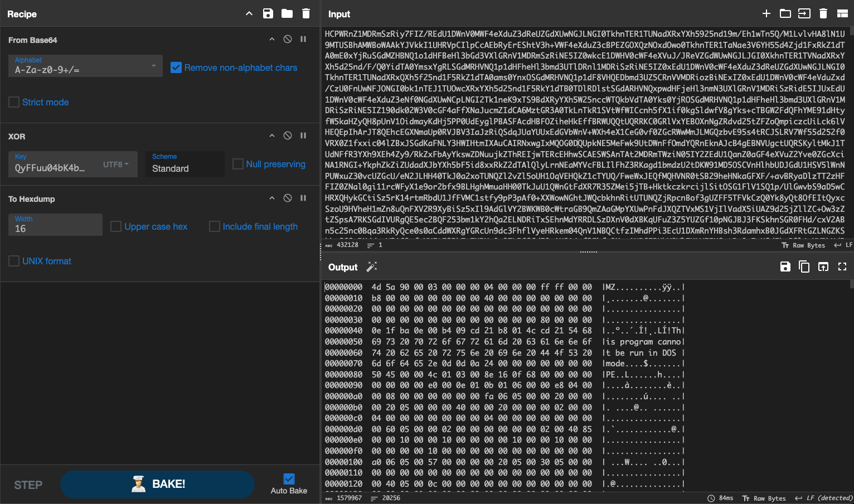Viewport: 854px width, 504px height.
Task: Collapse the To Hexdump operation
Action: click(272, 198)
